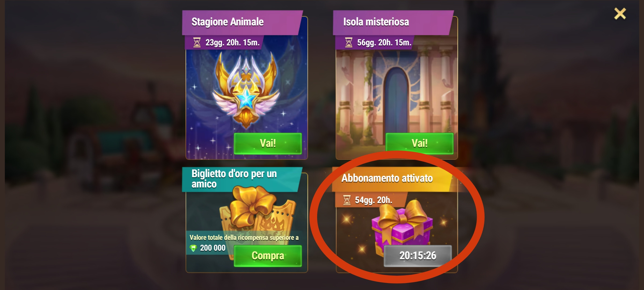This screenshot has width=644, height=290.
Task: Open the Stagione Animale title banner
Action: 242,23
